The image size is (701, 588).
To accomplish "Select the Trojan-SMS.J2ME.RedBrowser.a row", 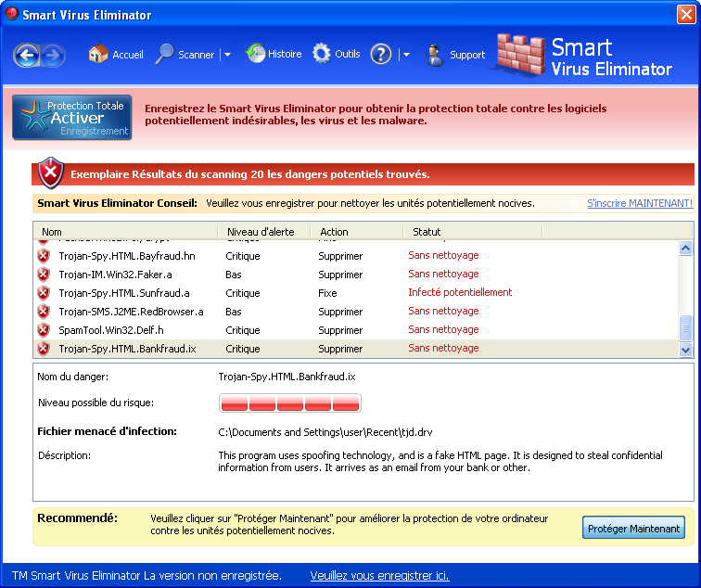I will (356, 312).
